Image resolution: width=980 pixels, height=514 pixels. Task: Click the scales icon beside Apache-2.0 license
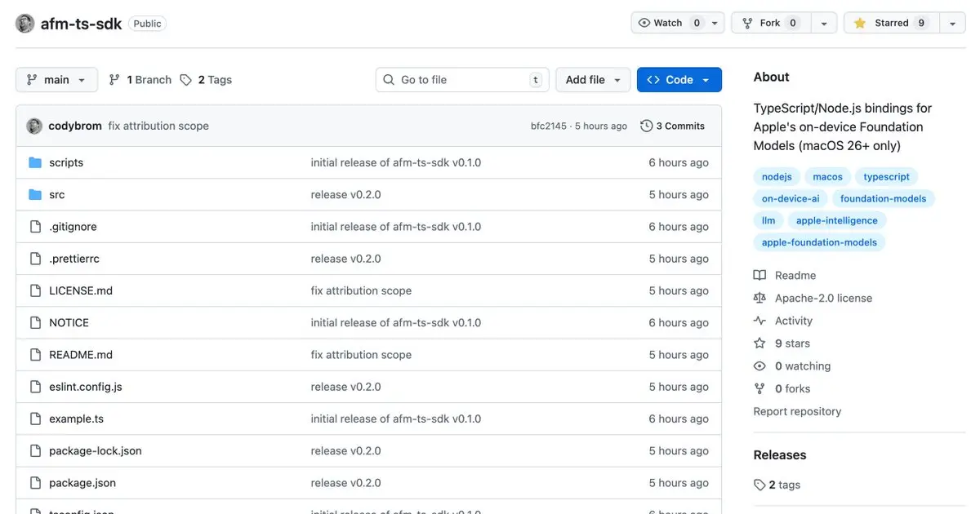[759, 298]
